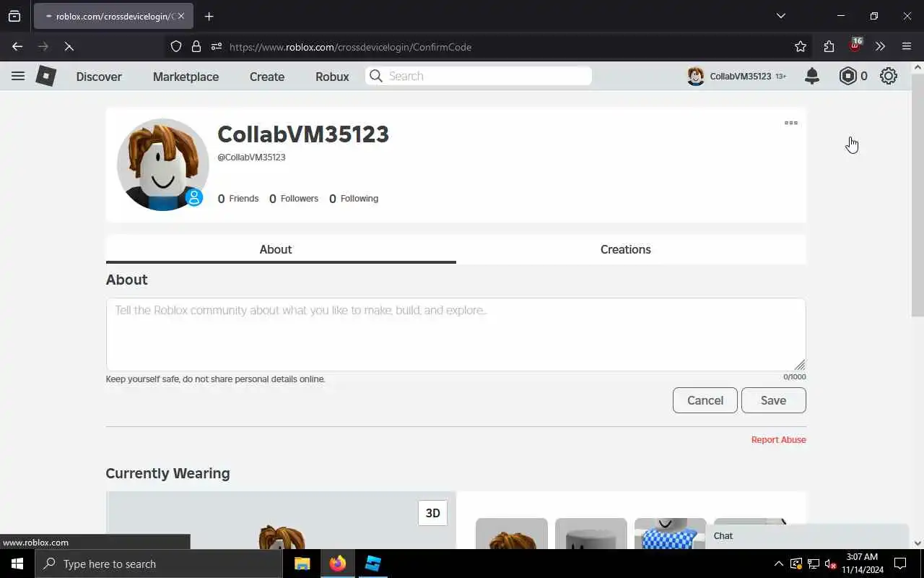Screen dimensions: 924x578
Task: Click the page vertical scrollbar
Action: click(918, 195)
